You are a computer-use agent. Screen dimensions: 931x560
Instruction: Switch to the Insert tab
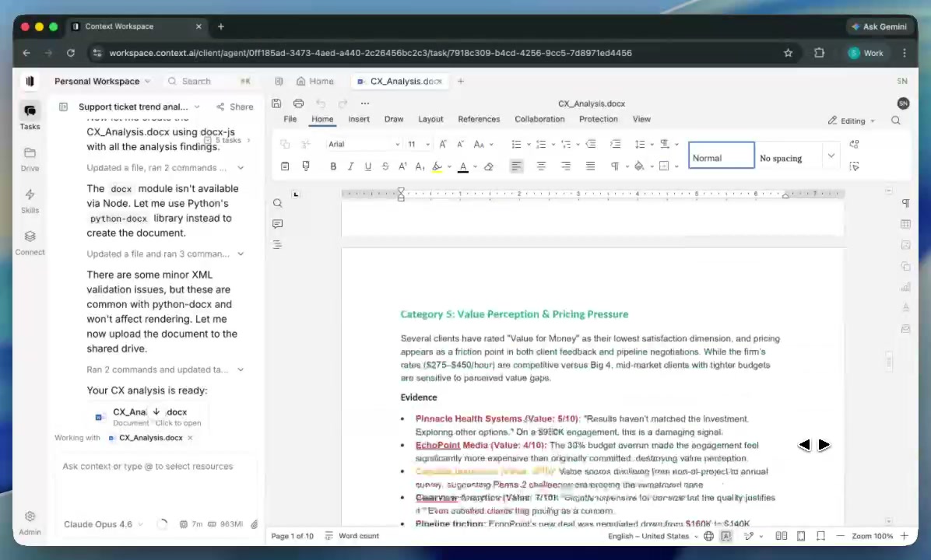click(x=359, y=119)
